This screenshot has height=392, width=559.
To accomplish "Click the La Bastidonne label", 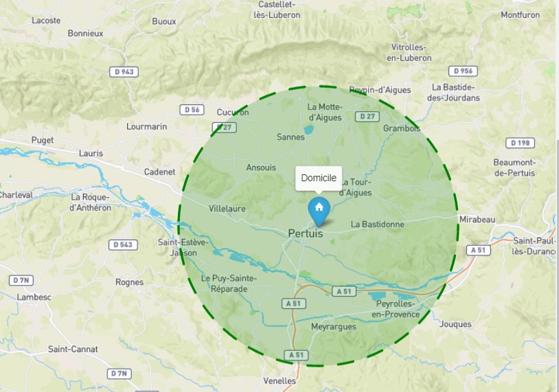I will (378, 224).
